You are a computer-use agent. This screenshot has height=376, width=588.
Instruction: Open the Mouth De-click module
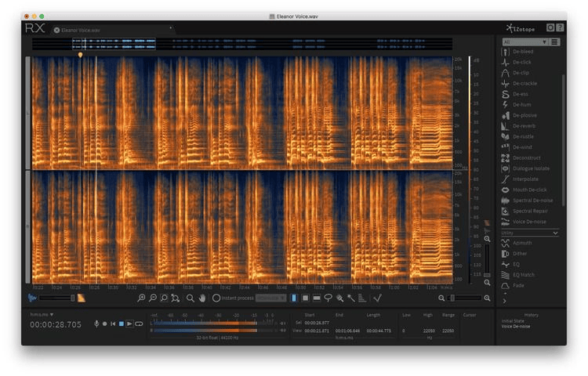pos(529,190)
